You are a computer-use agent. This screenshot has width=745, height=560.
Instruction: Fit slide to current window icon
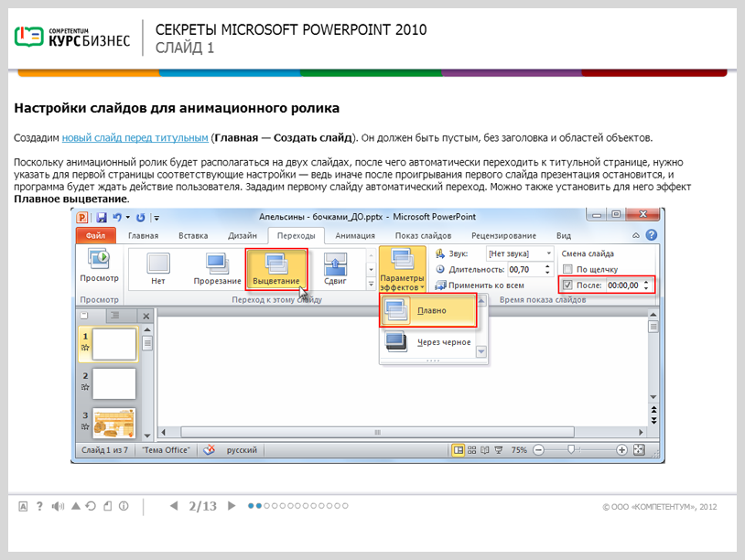(639, 450)
